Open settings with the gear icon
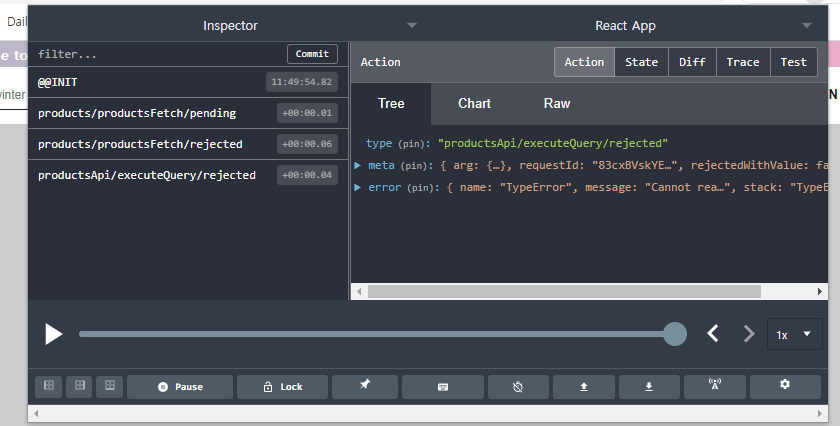This screenshot has width=840, height=426. pyautogui.click(x=785, y=387)
